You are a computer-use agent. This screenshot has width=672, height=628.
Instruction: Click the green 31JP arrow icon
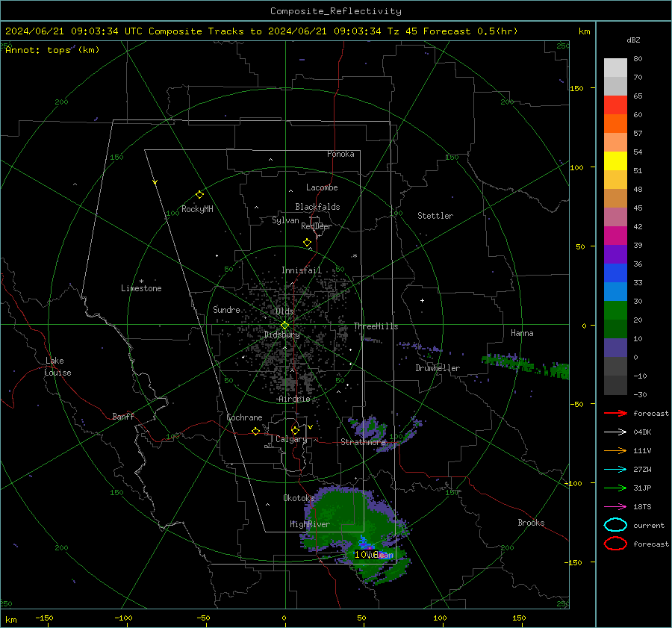(x=615, y=488)
